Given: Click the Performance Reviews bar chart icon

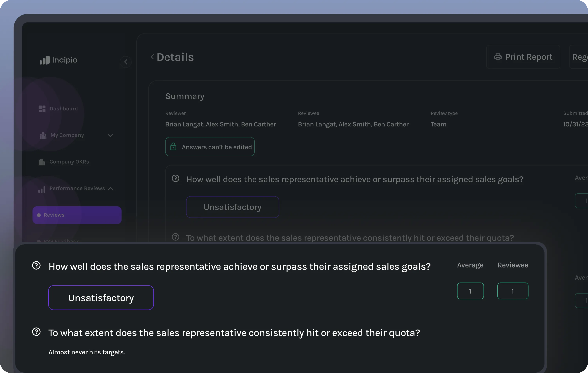Looking at the screenshot, I should coord(42,190).
